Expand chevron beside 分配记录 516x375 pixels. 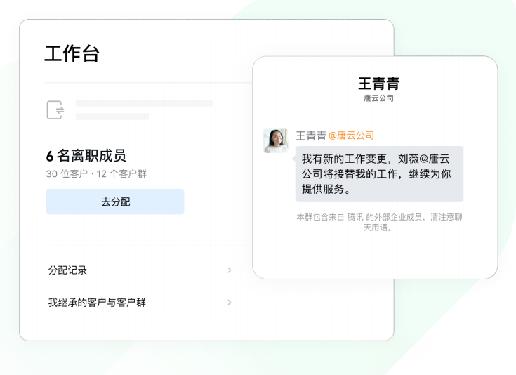point(229,270)
